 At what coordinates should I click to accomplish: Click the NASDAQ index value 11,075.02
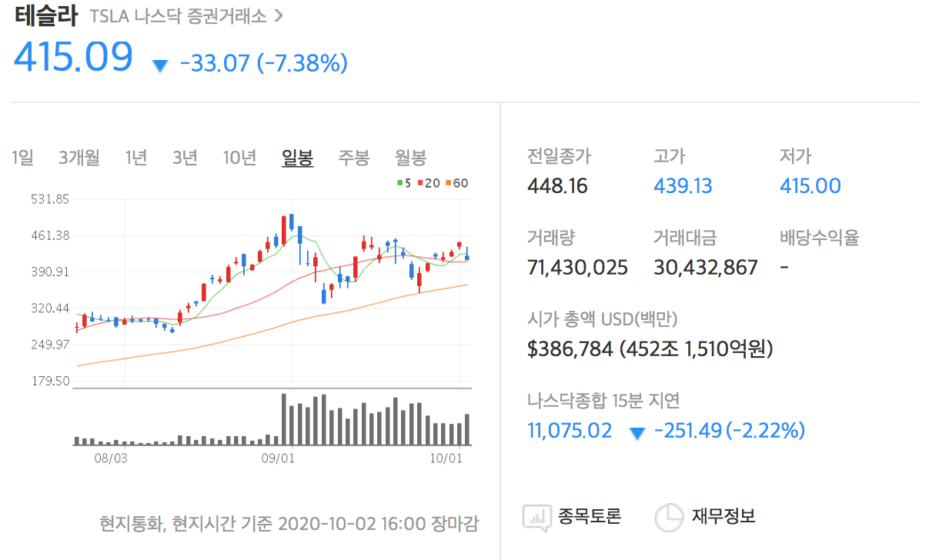tap(570, 431)
